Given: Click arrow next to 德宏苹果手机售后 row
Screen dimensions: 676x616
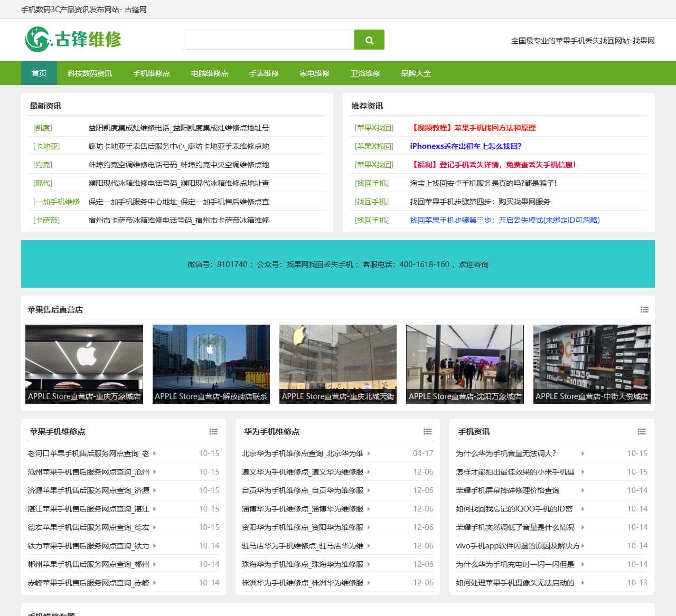Looking at the screenshot, I should (x=154, y=527).
